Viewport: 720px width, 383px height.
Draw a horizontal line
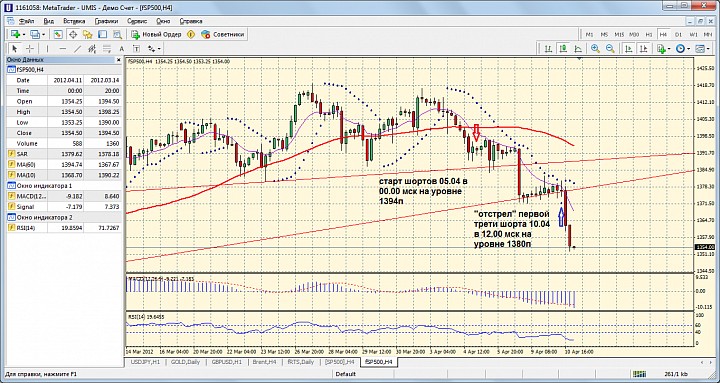tap(63, 48)
